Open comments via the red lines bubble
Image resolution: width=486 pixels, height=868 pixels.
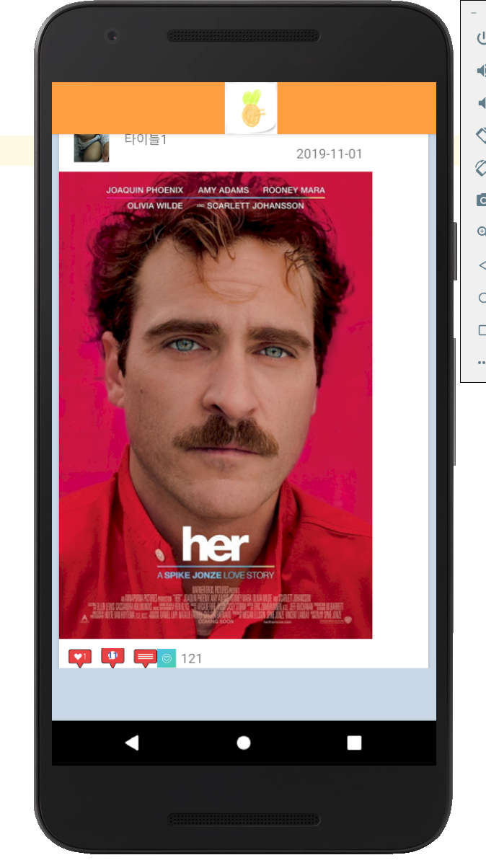pyautogui.click(x=146, y=658)
